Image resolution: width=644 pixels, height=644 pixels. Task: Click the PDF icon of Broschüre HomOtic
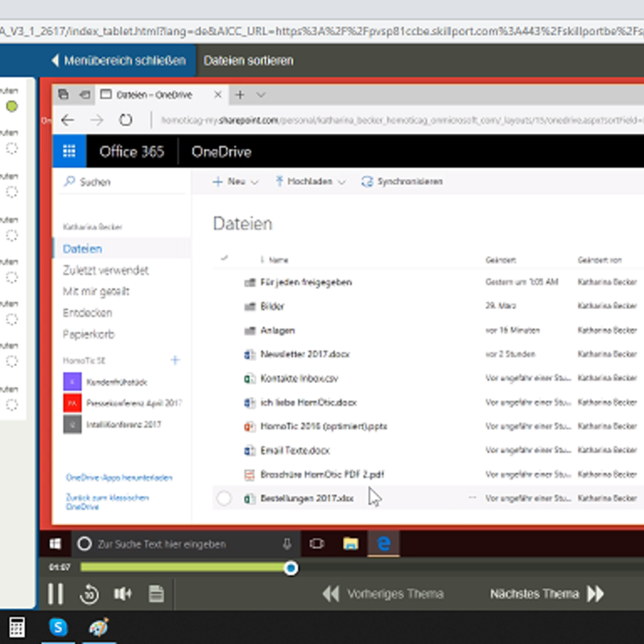coord(250,474)
